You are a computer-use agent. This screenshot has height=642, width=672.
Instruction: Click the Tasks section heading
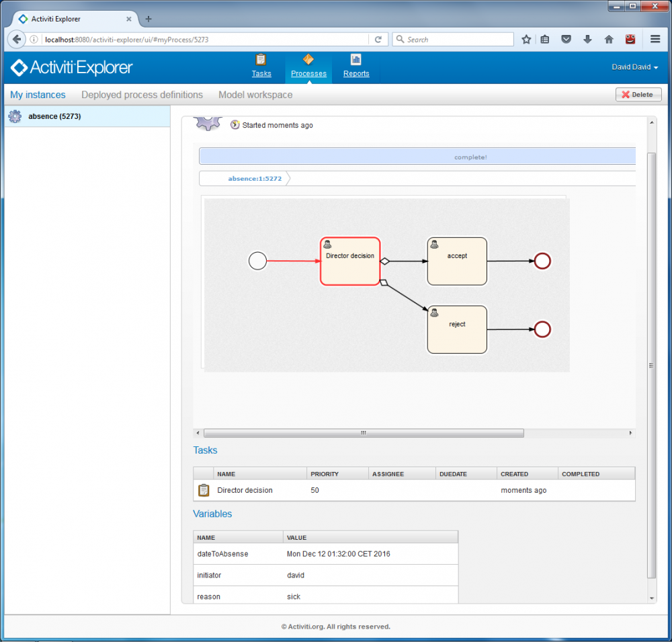click(x=205, y=450)
